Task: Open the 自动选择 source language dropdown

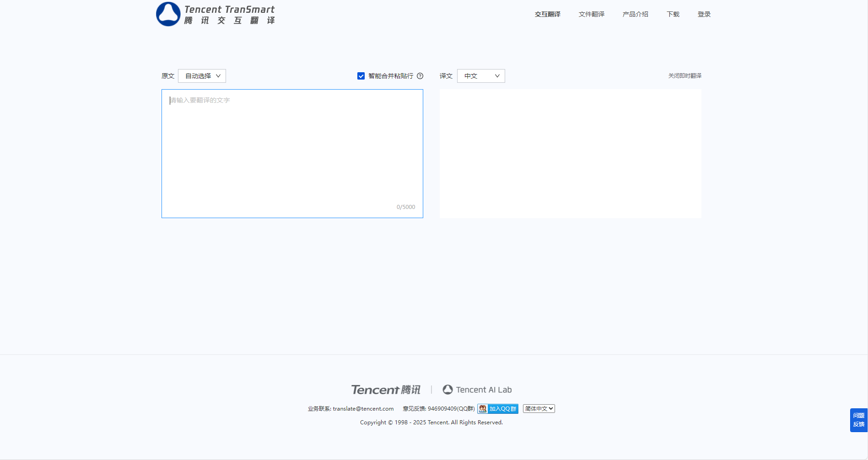Action: [x=202, y=76]
